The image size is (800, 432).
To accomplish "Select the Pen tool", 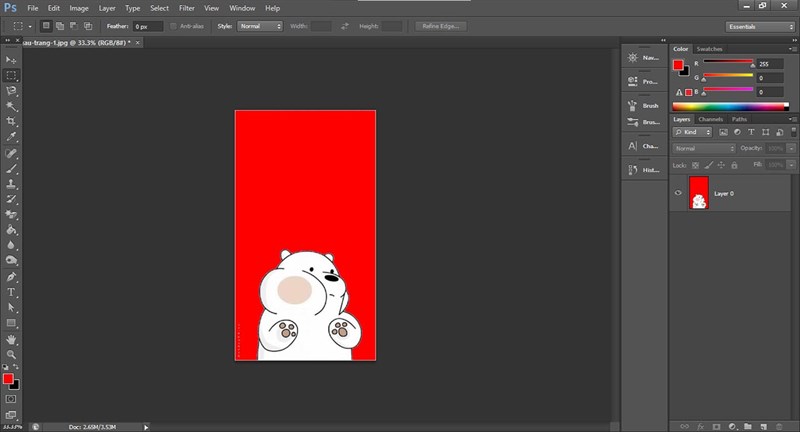I will coord(11,277).
